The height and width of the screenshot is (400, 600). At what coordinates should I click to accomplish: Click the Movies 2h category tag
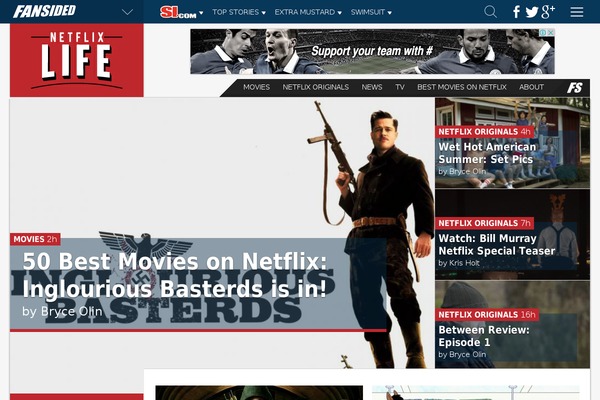[x=35, y=239]
